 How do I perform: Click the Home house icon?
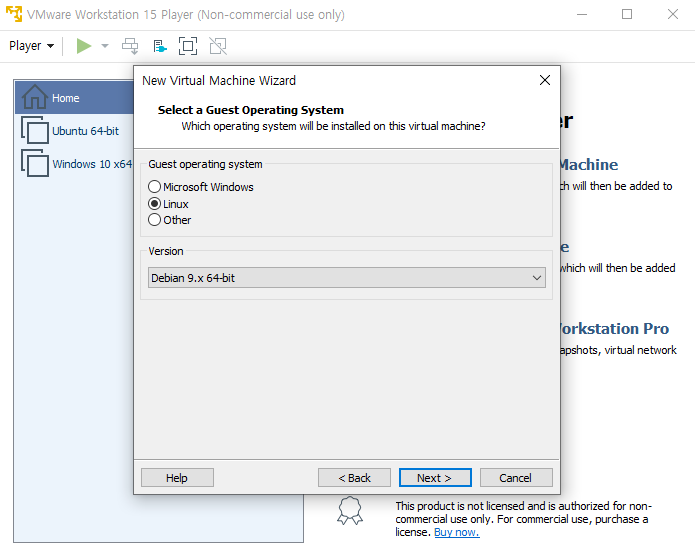[35, 97]
